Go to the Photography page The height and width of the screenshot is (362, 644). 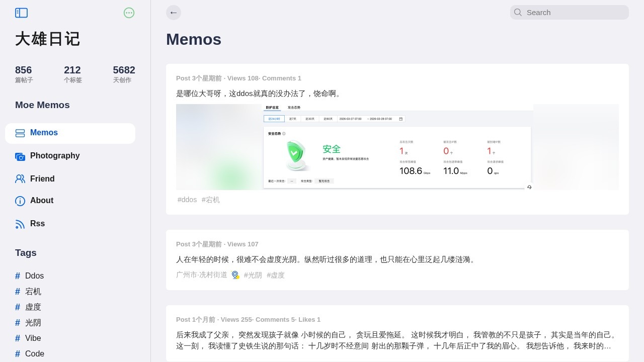pyautogui.click(x=55, y=156)
